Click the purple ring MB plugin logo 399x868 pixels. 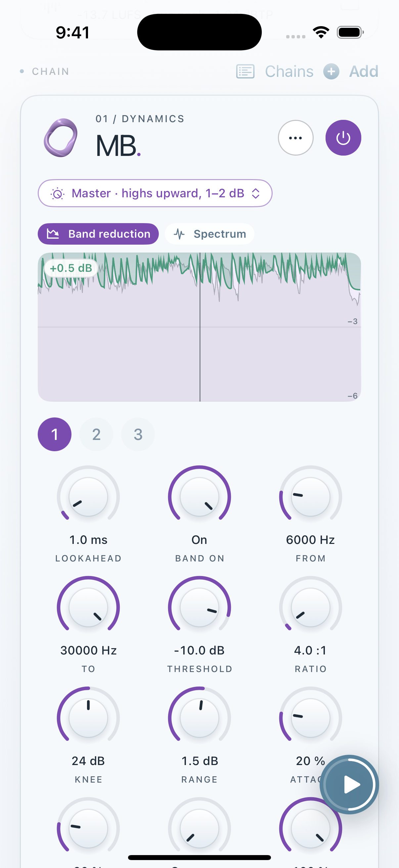pos(61,138)
